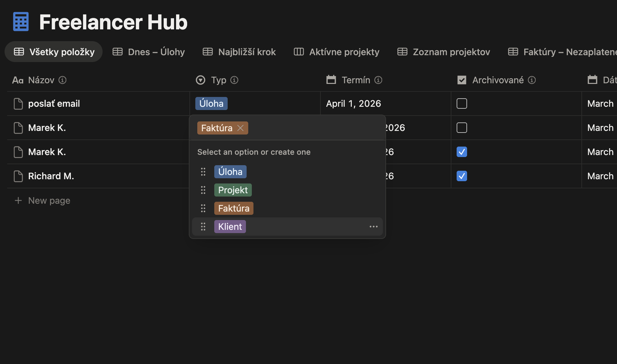Click the calendar icon in the Termín header
617x364 pixels.
(331, 80)
